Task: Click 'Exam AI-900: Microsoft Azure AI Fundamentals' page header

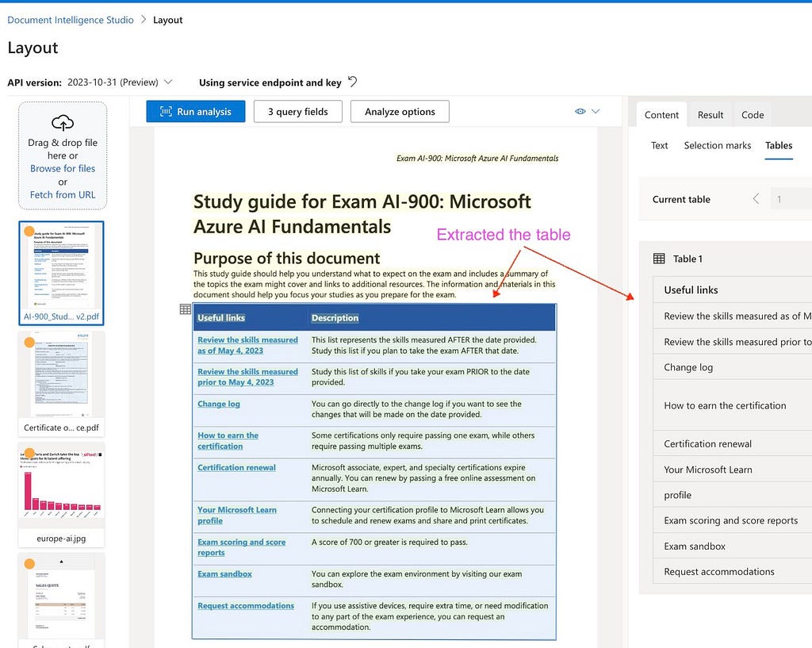Action: (477, 158)
